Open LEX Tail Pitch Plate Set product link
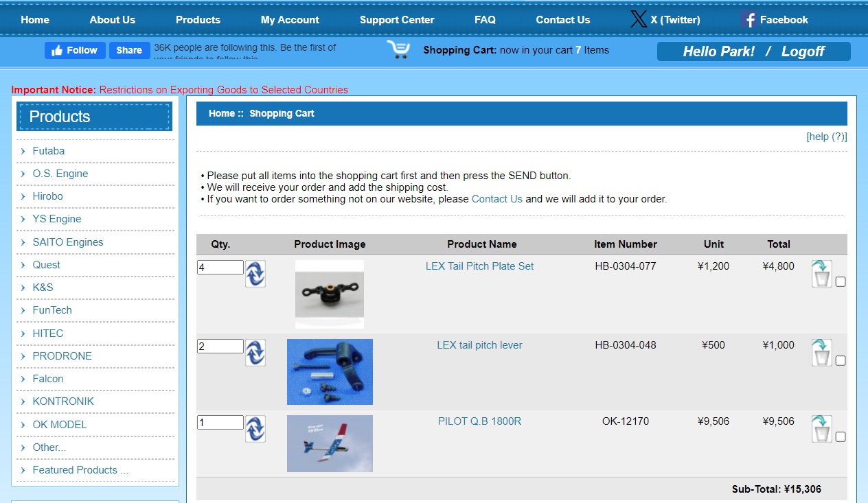This screenshot has height=503, width=868. pos(479,266)
